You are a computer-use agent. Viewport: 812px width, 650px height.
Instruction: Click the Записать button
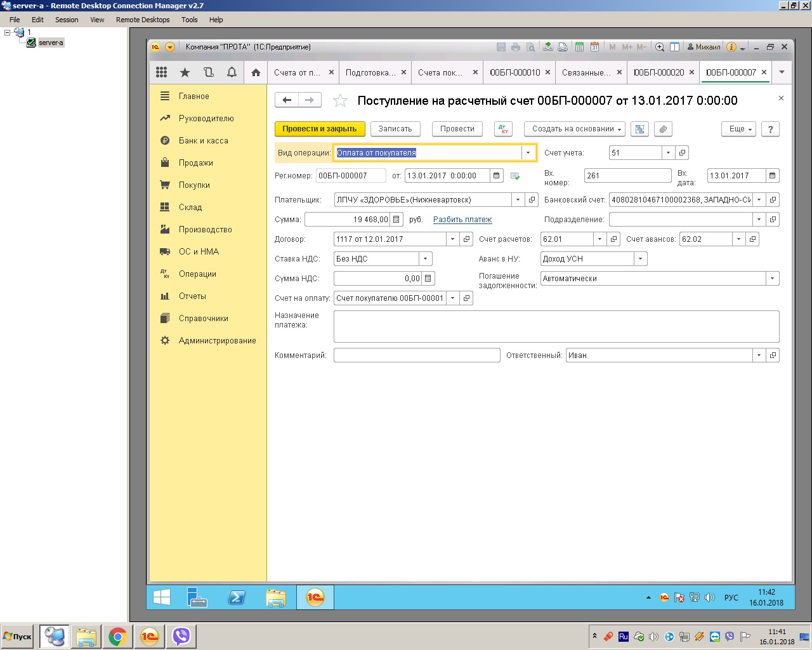(395, 129)
